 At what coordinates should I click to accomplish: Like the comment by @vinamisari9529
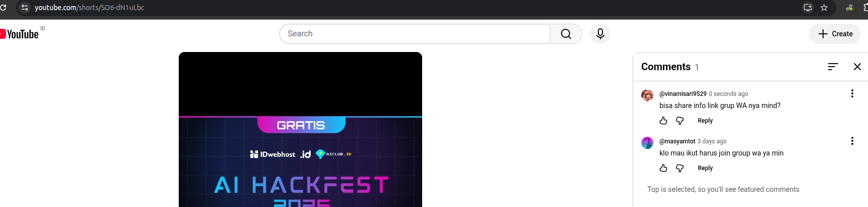click(x=663, y=121)
